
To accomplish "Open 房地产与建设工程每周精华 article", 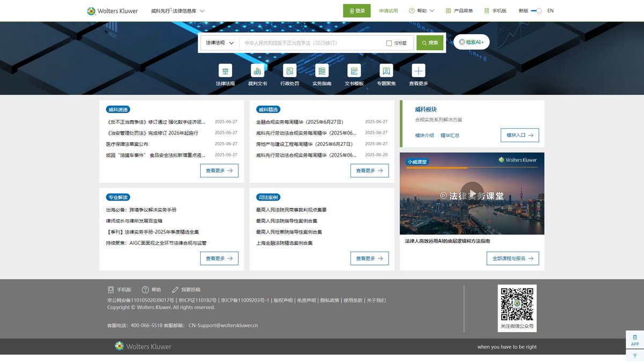I will click(304, 144).
